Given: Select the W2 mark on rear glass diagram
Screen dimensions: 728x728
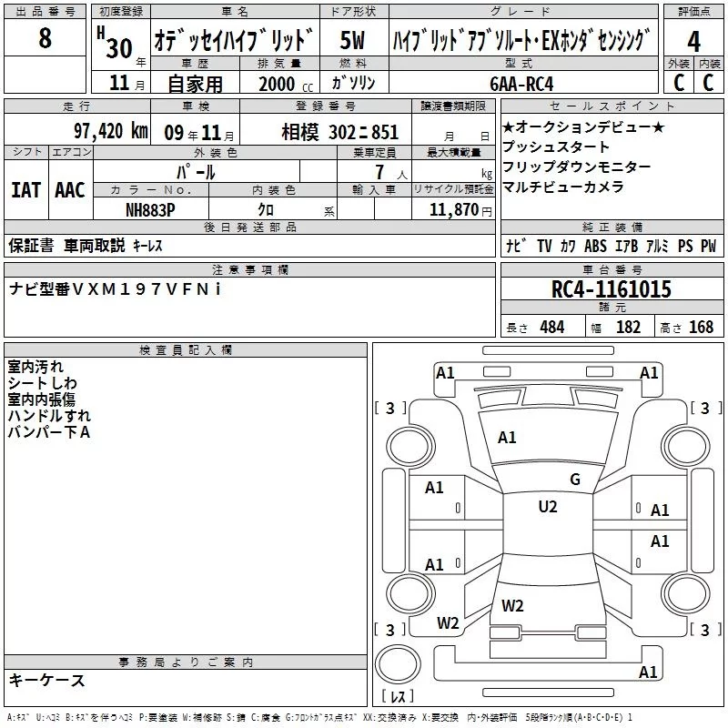Looking at the screenshot, I should tap(512, 606).
